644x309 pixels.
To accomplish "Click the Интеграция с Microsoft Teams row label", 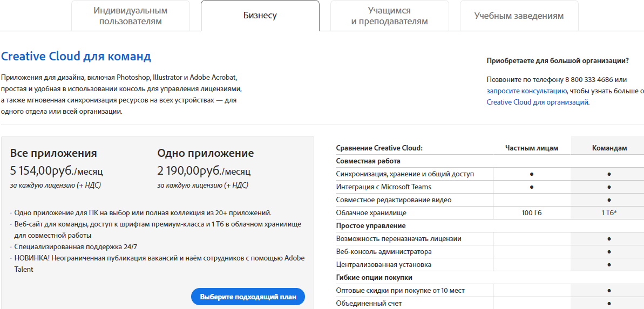I will coord(383,187).
